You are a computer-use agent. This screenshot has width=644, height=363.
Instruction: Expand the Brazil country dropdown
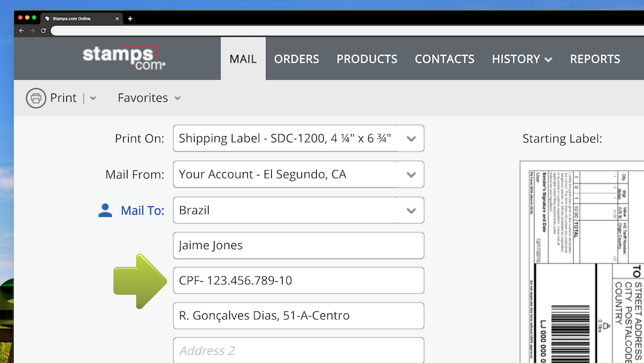tap(411, 211)
